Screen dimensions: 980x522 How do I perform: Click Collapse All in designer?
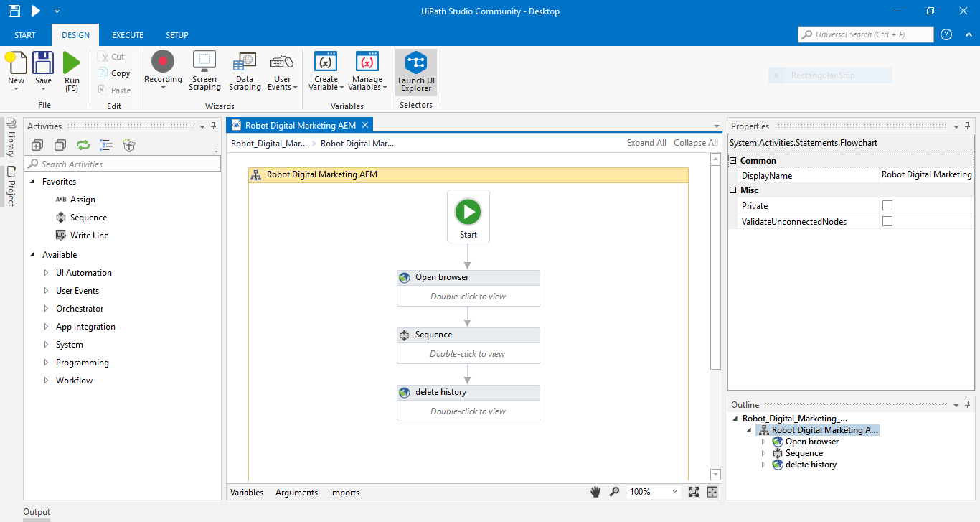(696, 143)
